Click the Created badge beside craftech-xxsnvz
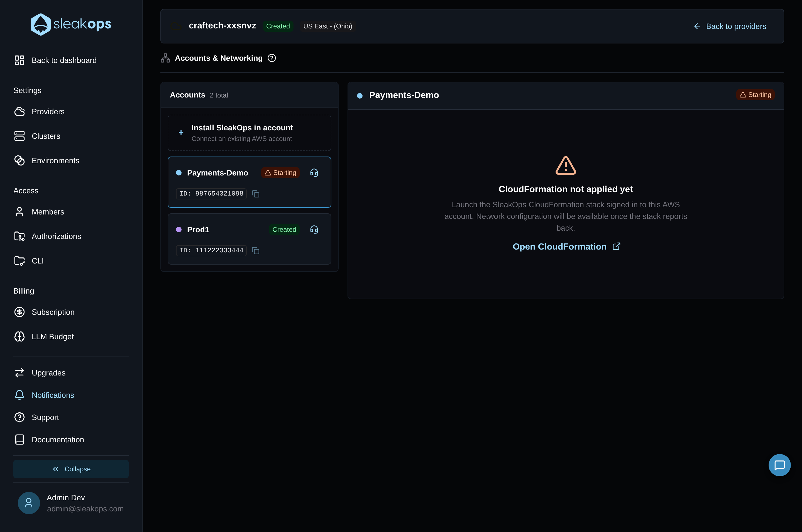This screenshot has height=532, width=802. click(278, 26)
